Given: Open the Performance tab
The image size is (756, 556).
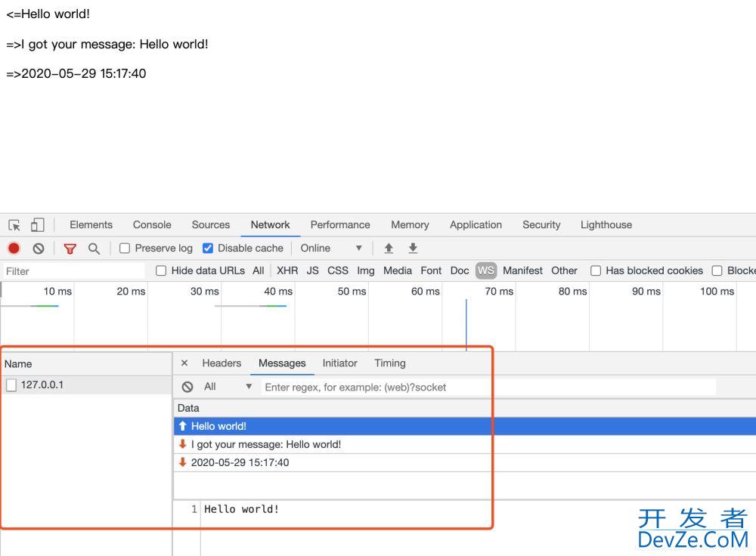Looking at the screenshot, I should pyautogui.click(x=340, y=224).
